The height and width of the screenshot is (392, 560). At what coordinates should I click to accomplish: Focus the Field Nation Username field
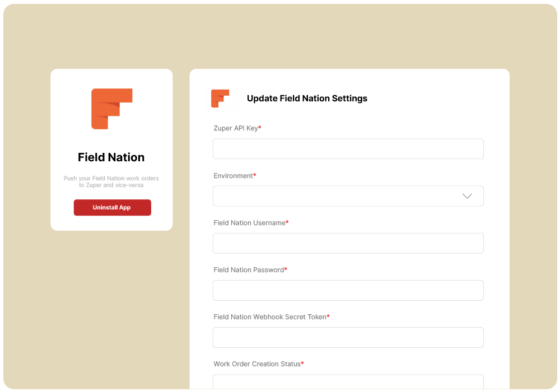(348, 243)
